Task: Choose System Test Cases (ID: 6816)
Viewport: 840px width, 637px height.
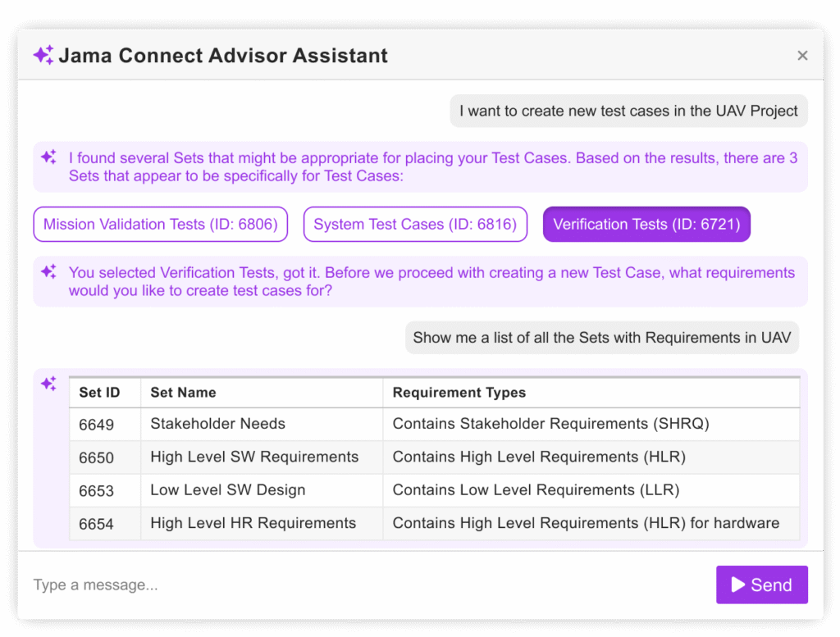Action: click(415, 224)
